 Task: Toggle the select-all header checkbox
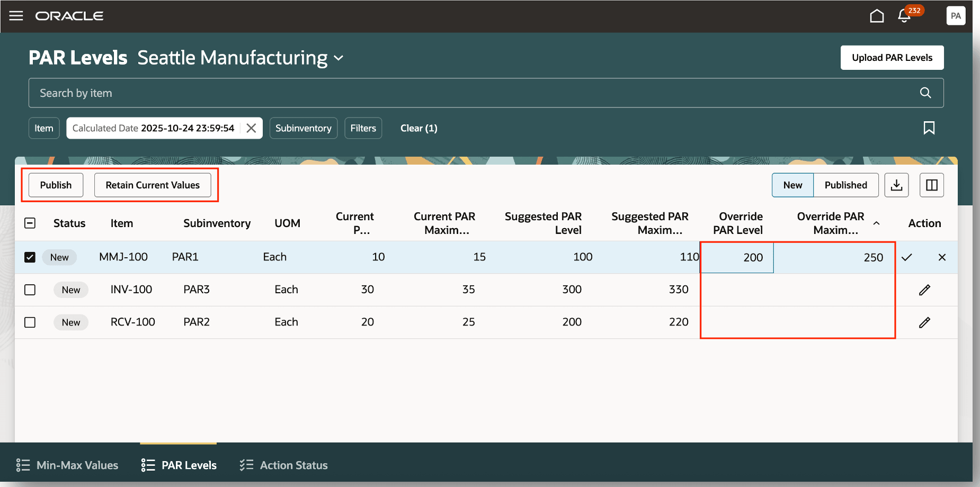coord(30,223)
